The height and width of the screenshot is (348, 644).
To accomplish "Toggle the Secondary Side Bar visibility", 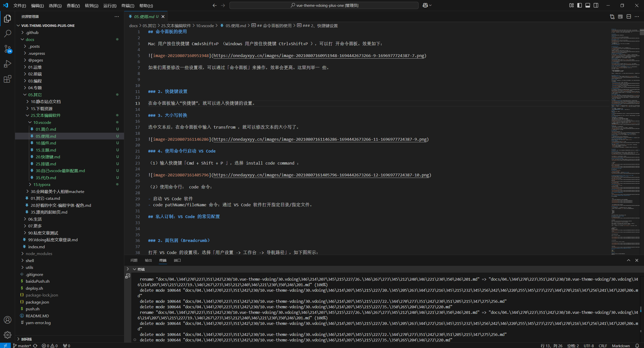I will [596, 5].
